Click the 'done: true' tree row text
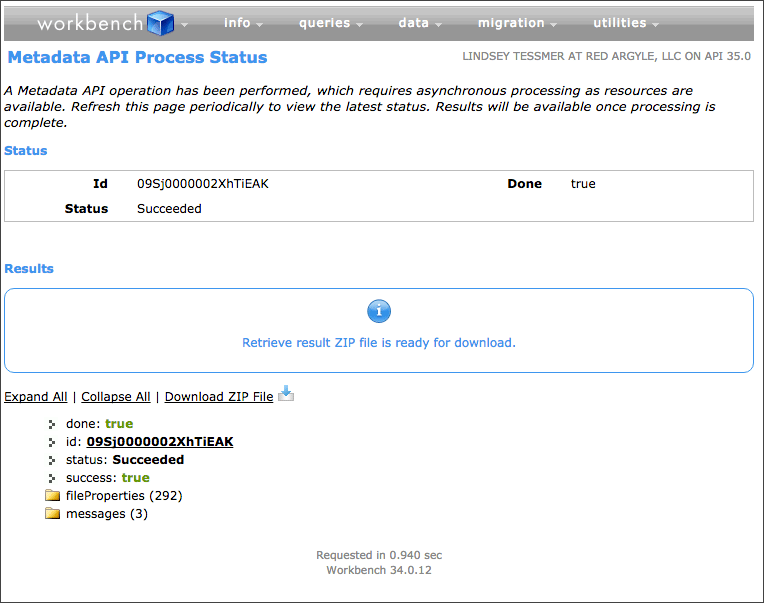Viewport: 764px width, 603px height. point(99,424)
